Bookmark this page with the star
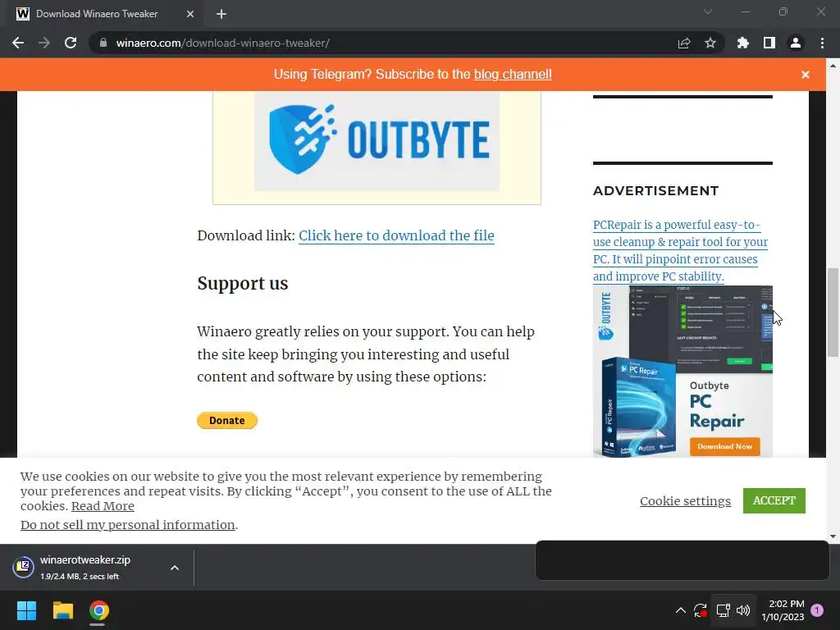Screen dimensions: 840x630 coord(710,43)
